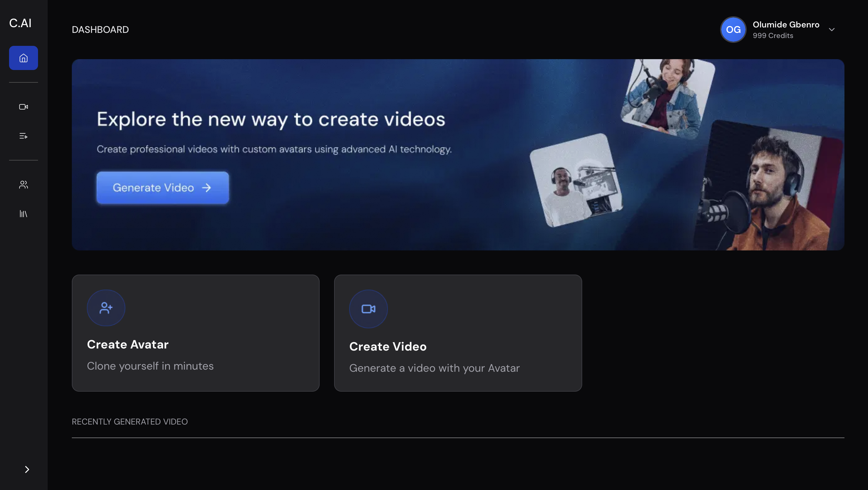Expand the sidebar using the bottom chevron

pyautogui.click(x=27, y=469)
